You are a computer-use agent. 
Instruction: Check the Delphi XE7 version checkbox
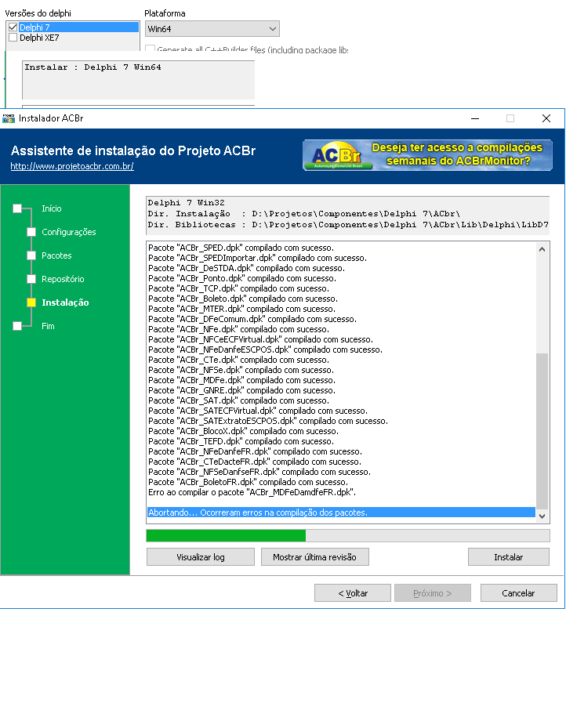click(x=13, y=38)
